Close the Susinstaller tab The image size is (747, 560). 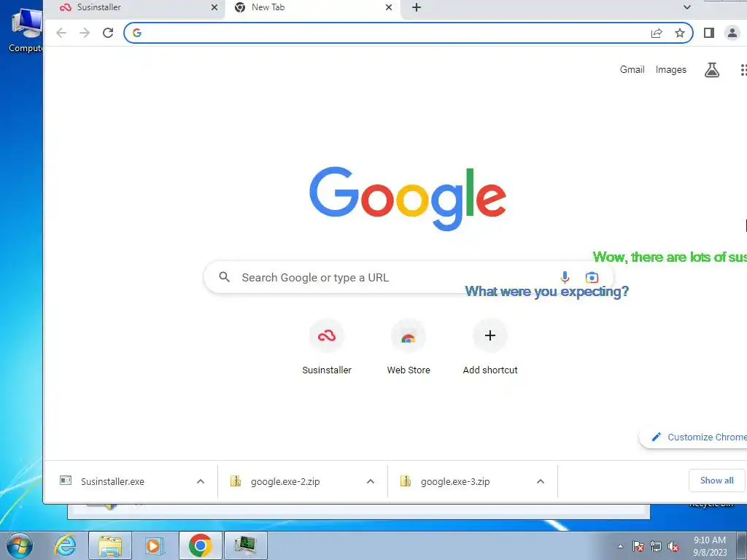coord(214,7)
